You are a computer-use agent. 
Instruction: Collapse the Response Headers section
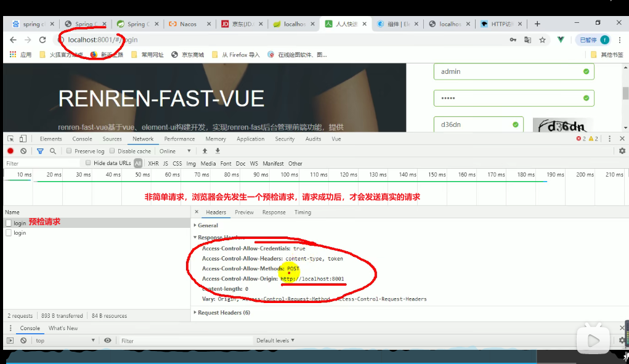click(x=219, y=237)
